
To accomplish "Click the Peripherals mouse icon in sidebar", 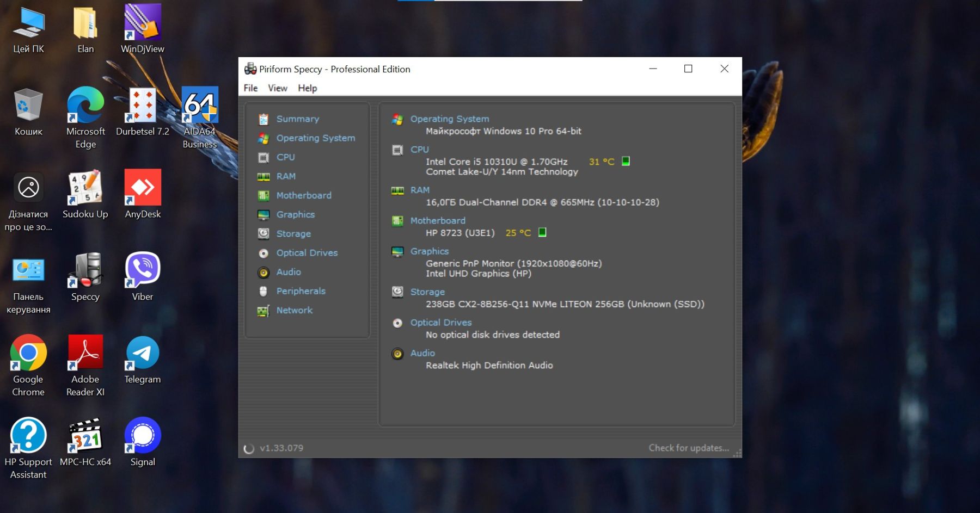I will (x=264, y=292).
